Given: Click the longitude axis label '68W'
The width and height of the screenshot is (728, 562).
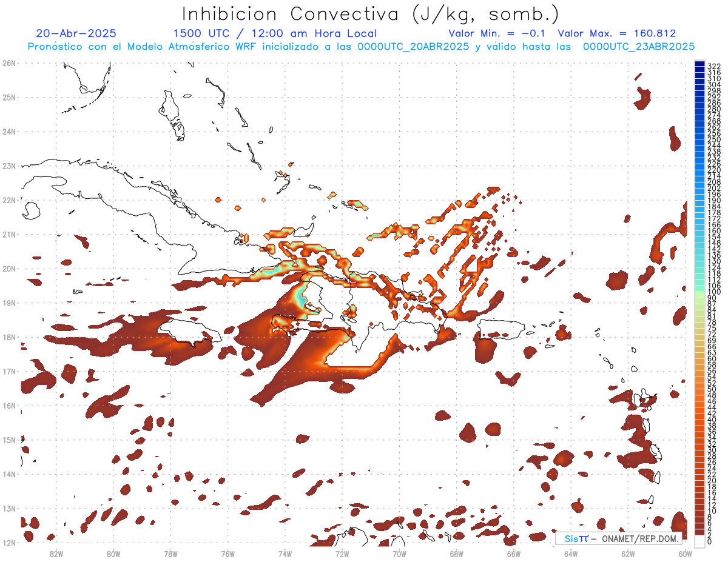Looking at the screenshot, I should click(x=457, y=554).
